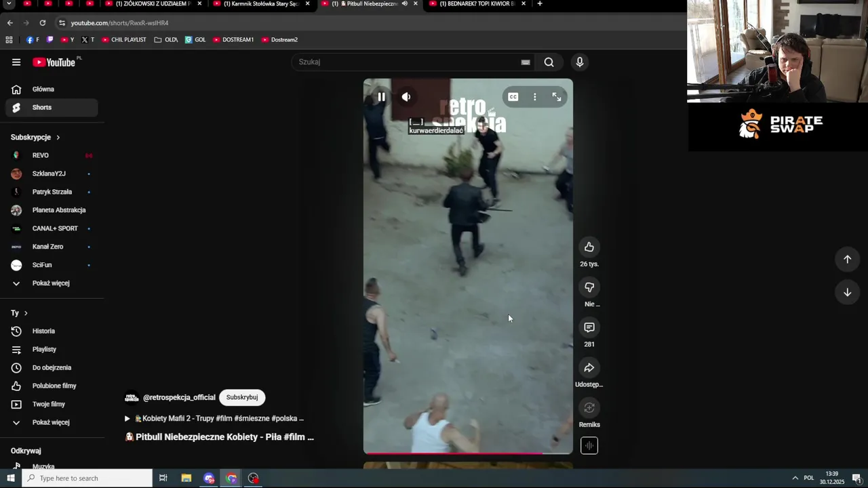Click the browser back arrow

coord(9,22)
